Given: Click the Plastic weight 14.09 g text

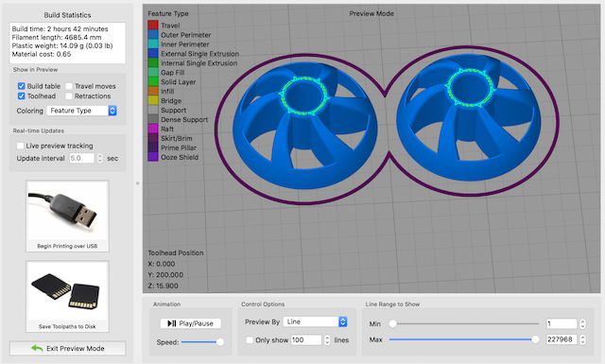Looking at the screenshot, I should pos(62,45).
